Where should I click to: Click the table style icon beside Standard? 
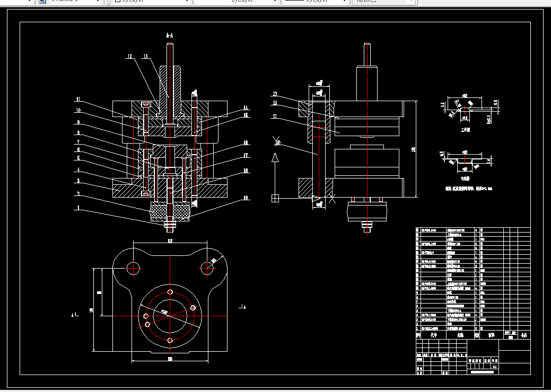pos(42,2)
